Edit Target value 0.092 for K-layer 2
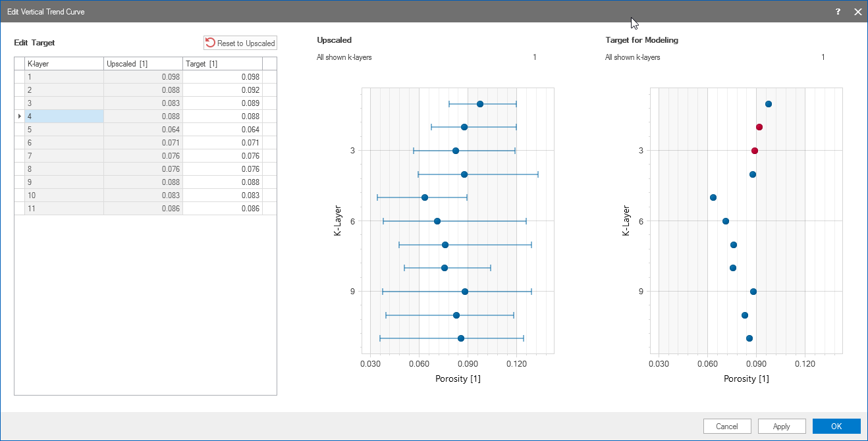 (x=223, y=90)
